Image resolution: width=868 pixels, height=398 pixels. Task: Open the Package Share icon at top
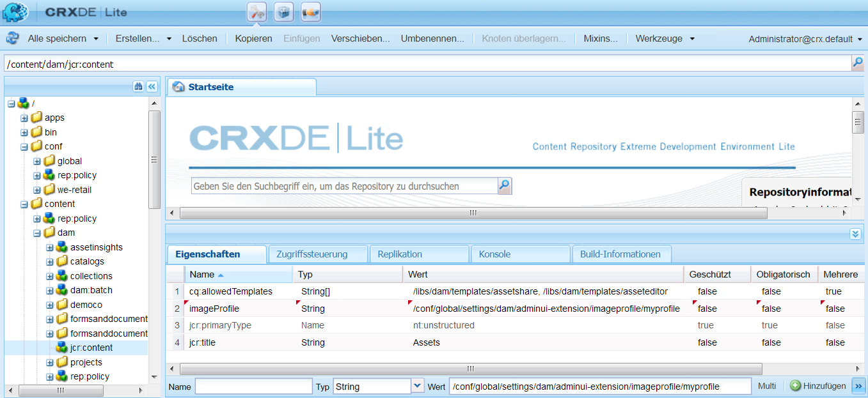tap(310, 11)
